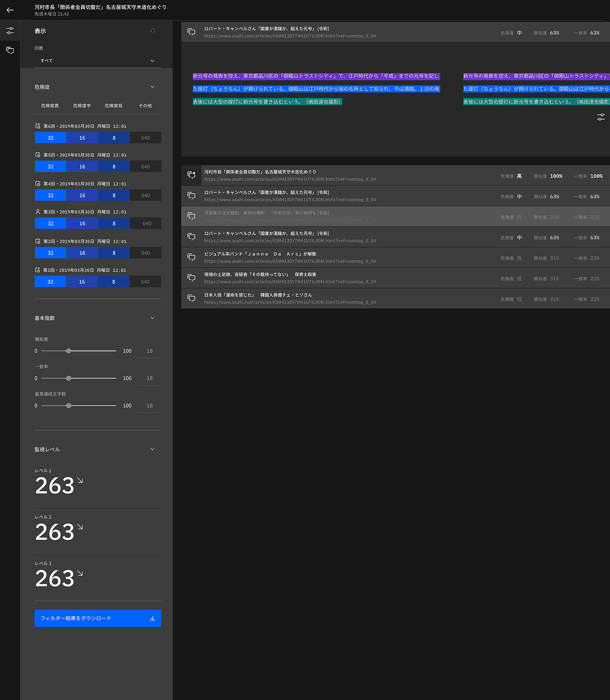
Task: Click the down-right arrow beside レベル1 263
Action: coord(80,480)
